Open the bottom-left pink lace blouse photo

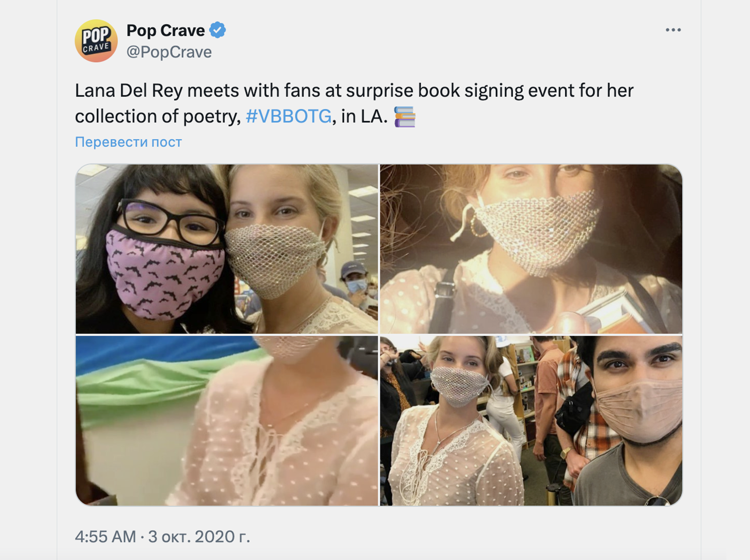(226, 421)
